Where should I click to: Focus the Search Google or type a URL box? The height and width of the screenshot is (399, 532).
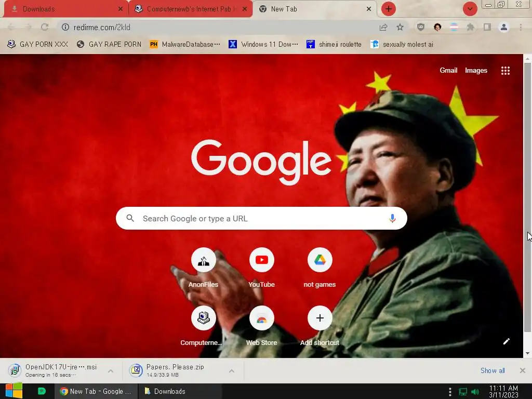click(261, 218)
